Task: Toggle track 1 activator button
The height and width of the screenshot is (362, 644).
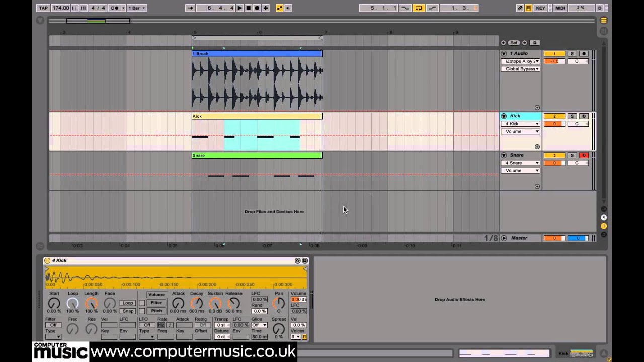Action: (554, 53)
